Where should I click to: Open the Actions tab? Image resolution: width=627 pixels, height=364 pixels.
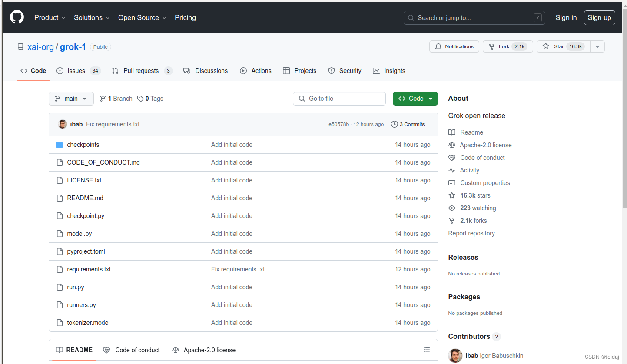(x=255, y=71)
